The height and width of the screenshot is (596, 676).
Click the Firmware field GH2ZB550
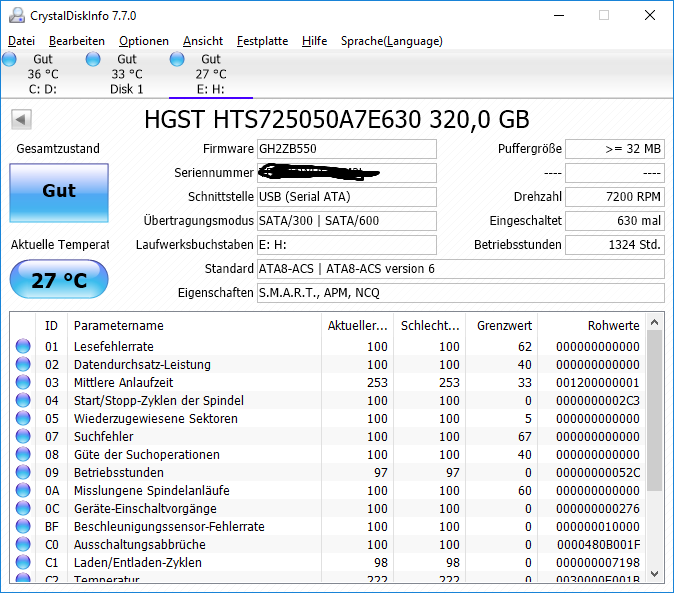point(347,149)
